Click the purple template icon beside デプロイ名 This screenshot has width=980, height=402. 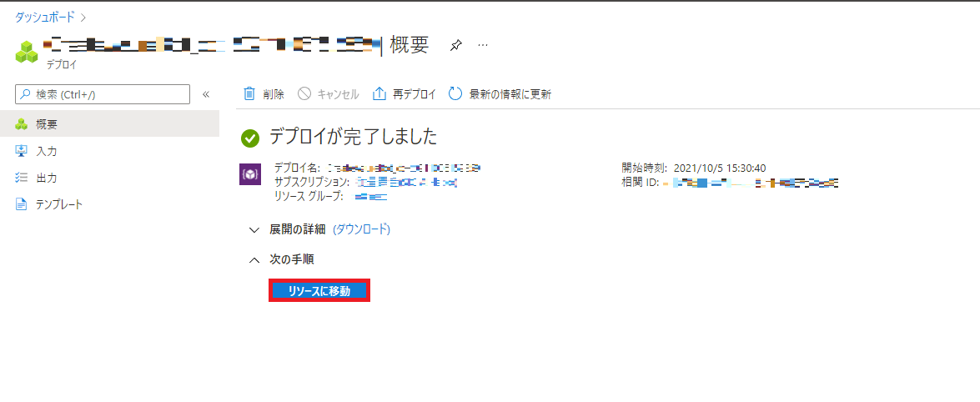[x=250, y=174]
